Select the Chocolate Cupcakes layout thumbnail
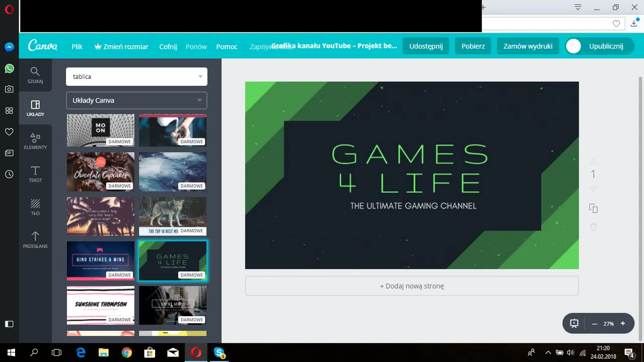The width and height of the screenshot is (644, 362). coord(101,172)
